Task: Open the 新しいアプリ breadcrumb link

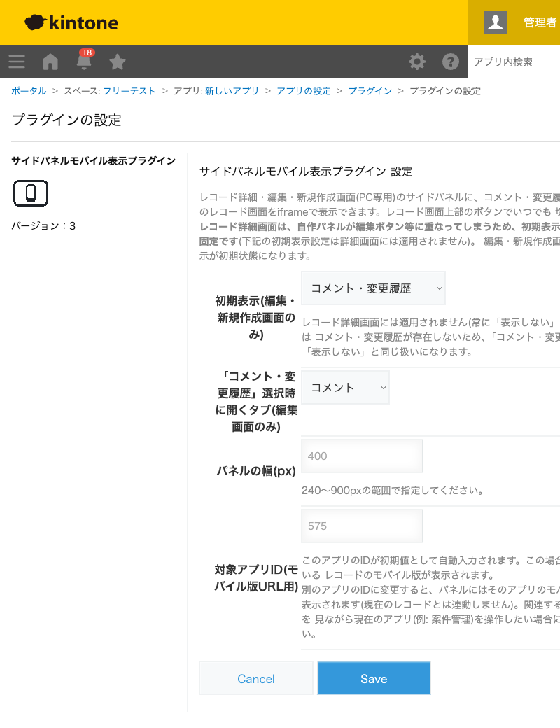Action: [x=232, y=91]
